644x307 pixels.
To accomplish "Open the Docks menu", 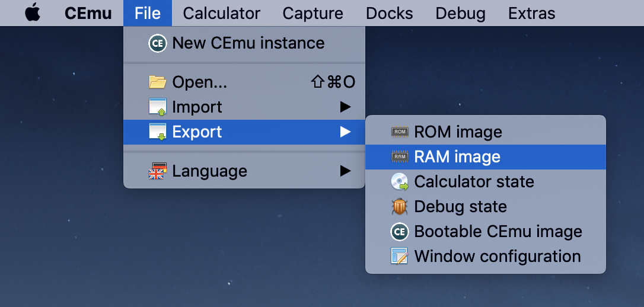I will 390,13.
